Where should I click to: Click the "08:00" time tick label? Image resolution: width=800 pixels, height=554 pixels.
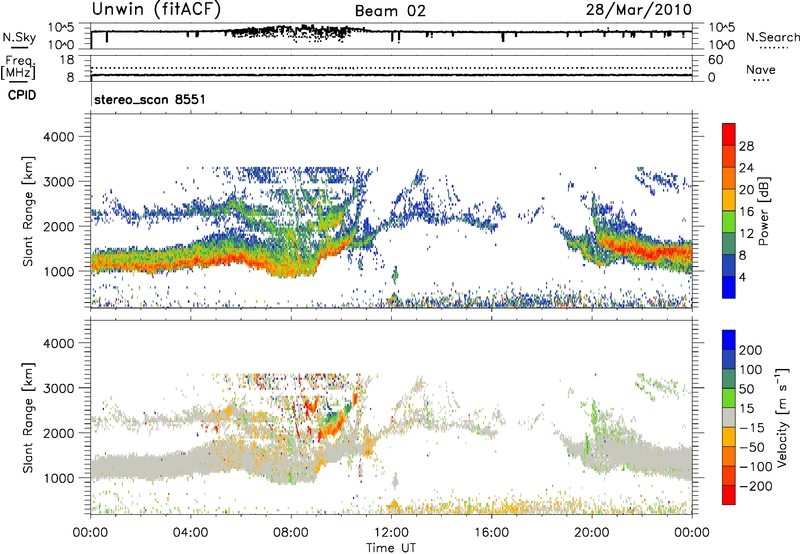click(x=291, y=533)
